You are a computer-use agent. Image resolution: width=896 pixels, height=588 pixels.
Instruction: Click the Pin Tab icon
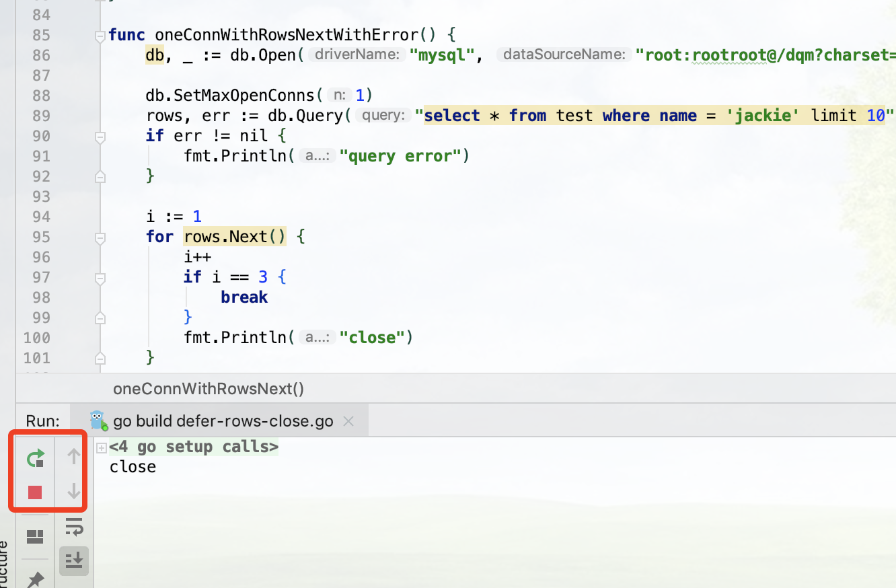(35, 580)
